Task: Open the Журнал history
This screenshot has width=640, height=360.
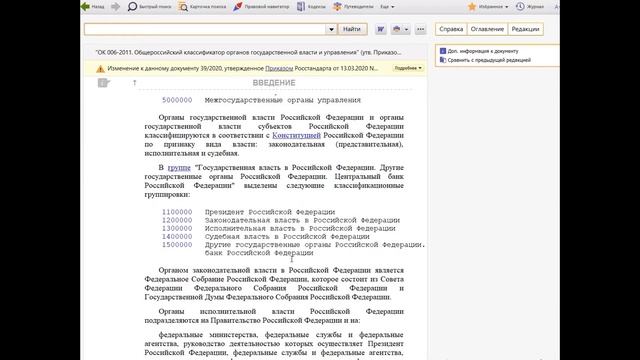Action: pos(530,7)
